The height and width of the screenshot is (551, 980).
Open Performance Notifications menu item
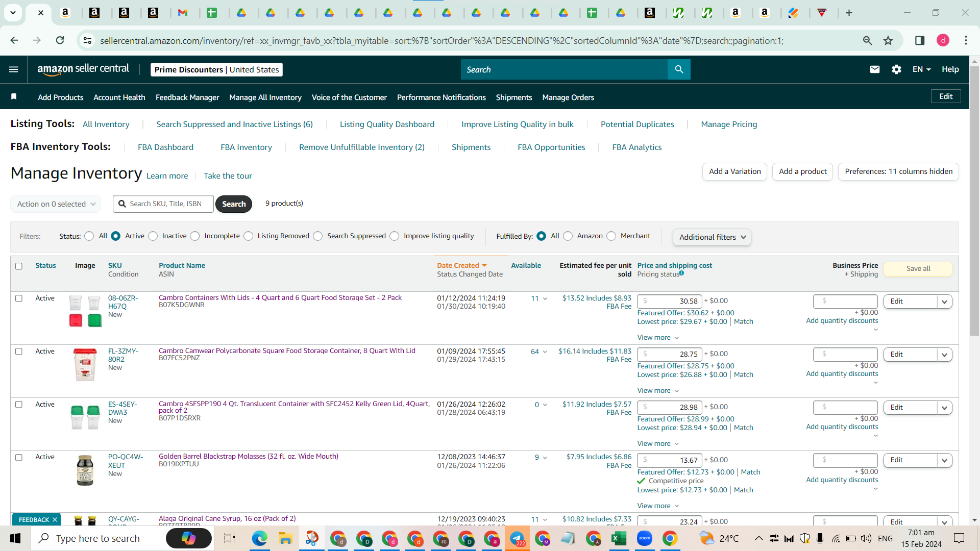[442, 97]
